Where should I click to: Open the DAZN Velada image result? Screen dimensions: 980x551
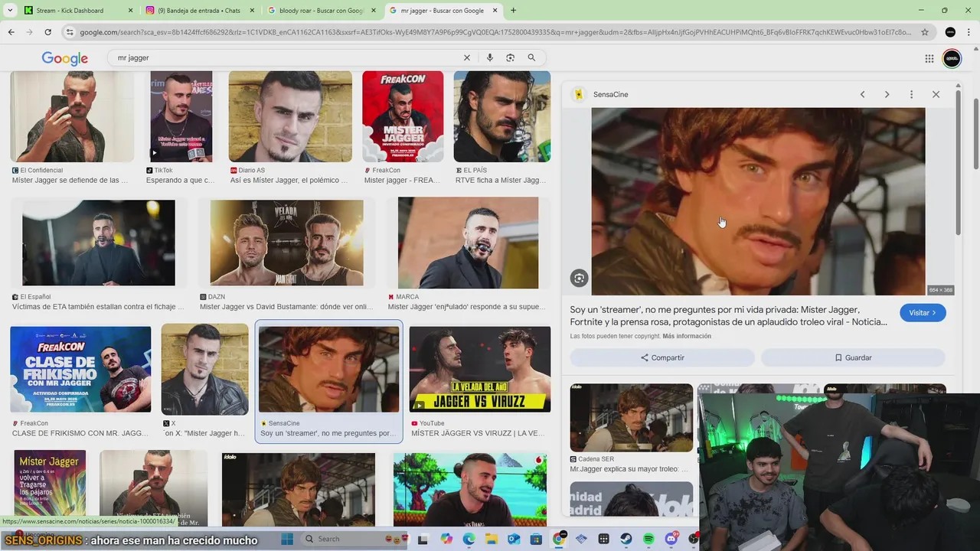point(286,243)
